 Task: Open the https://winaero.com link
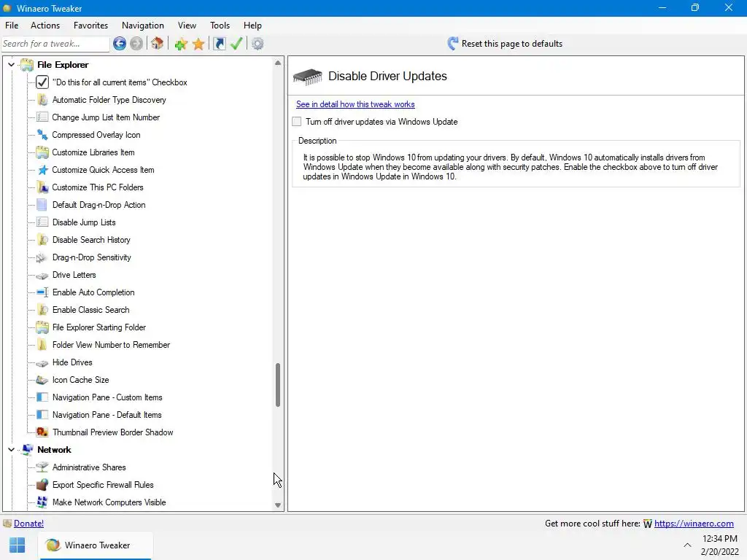[x=694, y=524]
